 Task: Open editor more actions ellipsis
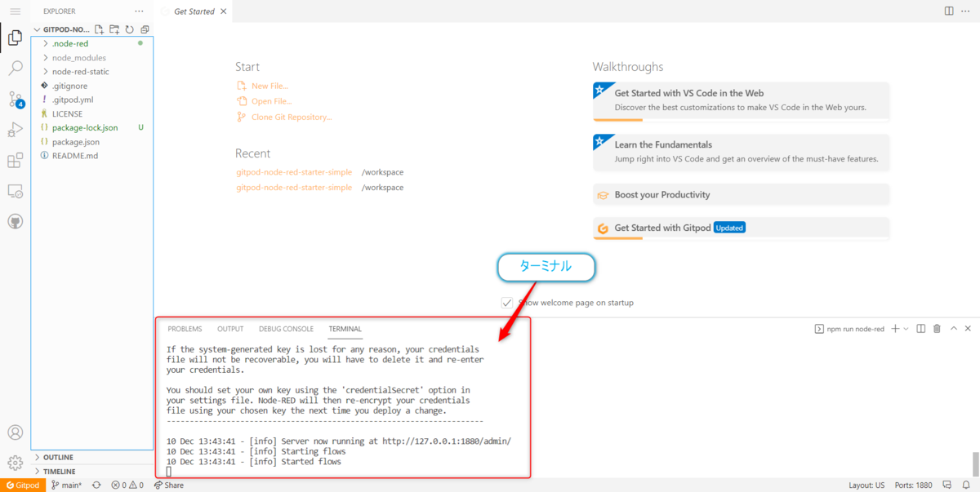pos(966,11)
